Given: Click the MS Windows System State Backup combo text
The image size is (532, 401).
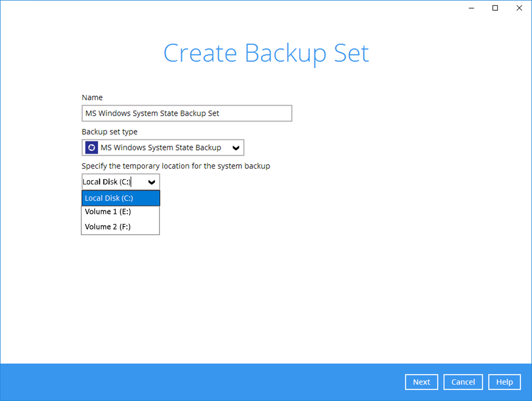Looking at the screenshot, I should click(x=161, y=148).
